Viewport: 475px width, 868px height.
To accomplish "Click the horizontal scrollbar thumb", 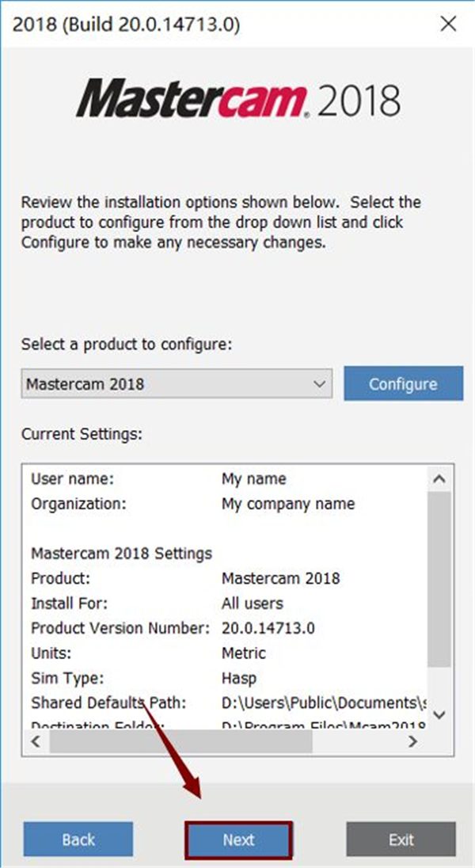I will tap(180, 740).
